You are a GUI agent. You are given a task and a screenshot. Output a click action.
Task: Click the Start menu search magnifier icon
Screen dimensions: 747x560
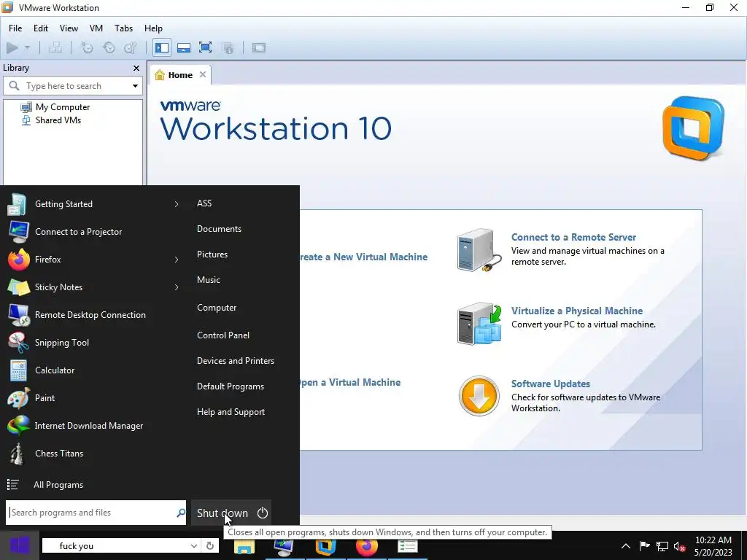(181, 513)
